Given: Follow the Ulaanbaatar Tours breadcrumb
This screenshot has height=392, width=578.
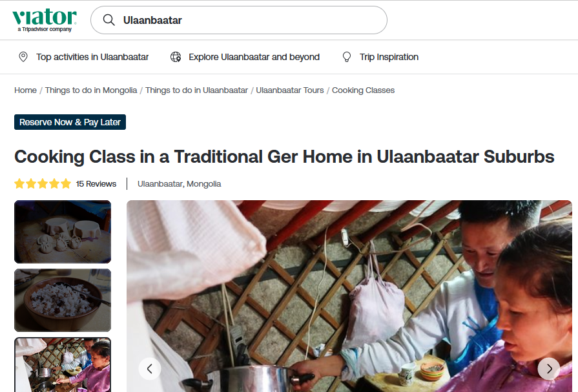Looking at the screenshot, I should [x=290, y=90].
